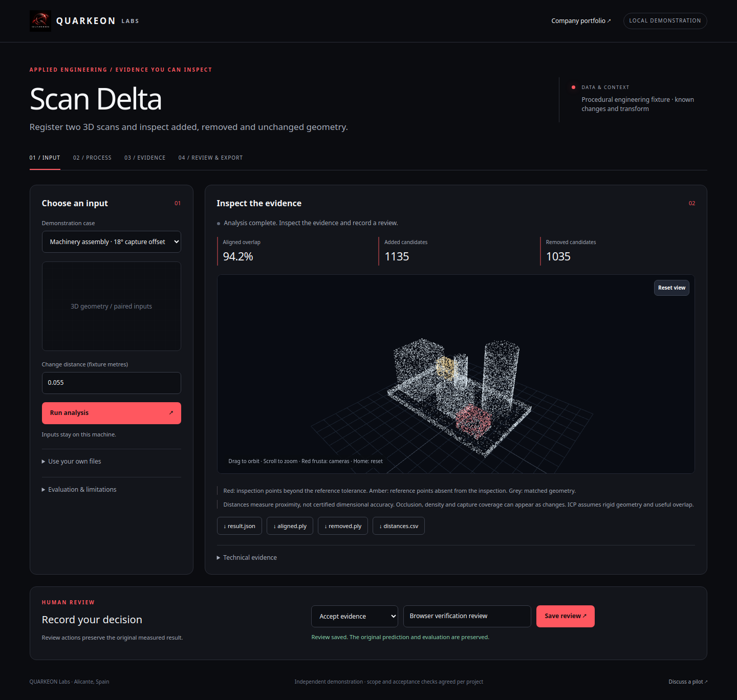Open the Demonstration case dropdown
Viewport: 737px width, 700px height.
tap(112, 242)
